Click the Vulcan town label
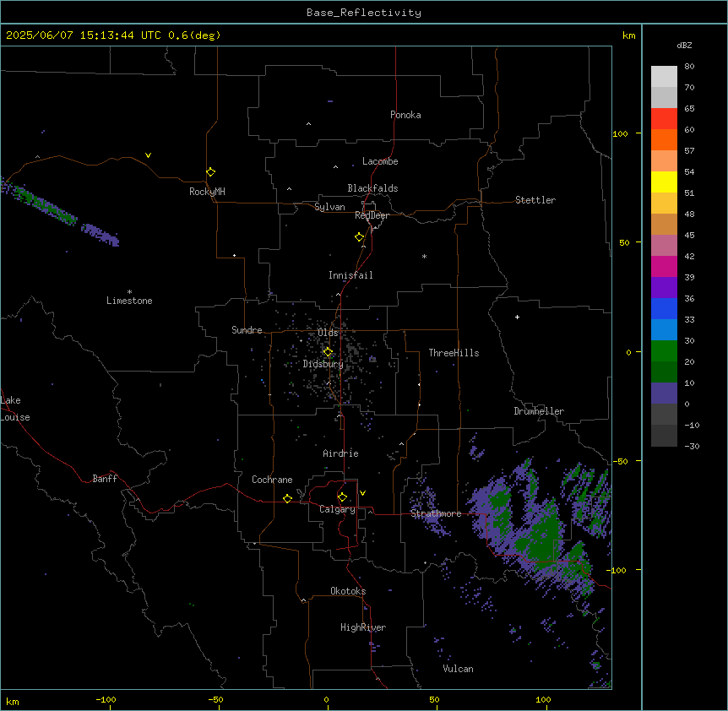The height and width of the screenshot is (711, 728). pyautogui.click(x=459, y=669)
